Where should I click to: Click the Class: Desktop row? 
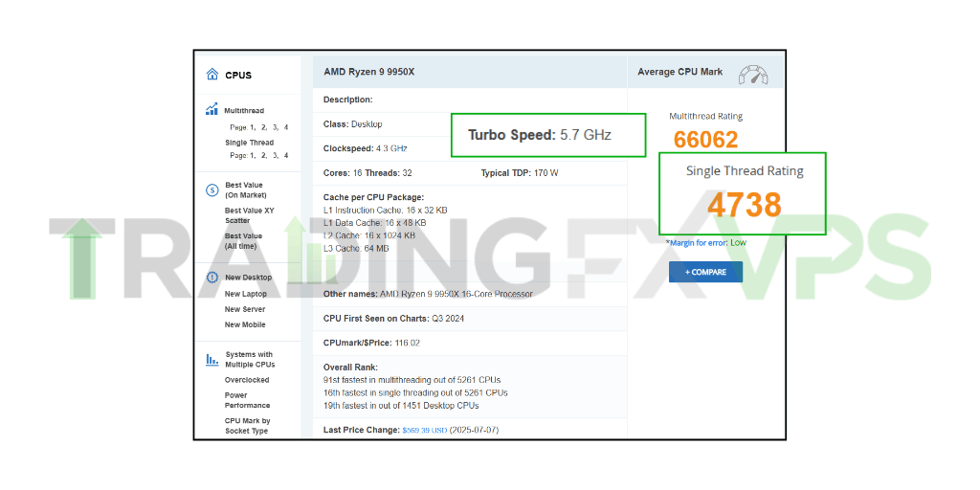pos(353,123)
